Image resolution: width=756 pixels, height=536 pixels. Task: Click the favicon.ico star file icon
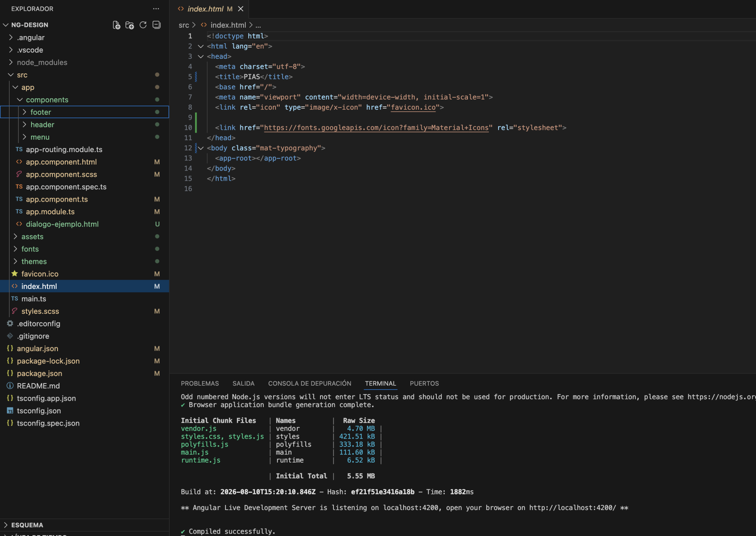[15, 274]
